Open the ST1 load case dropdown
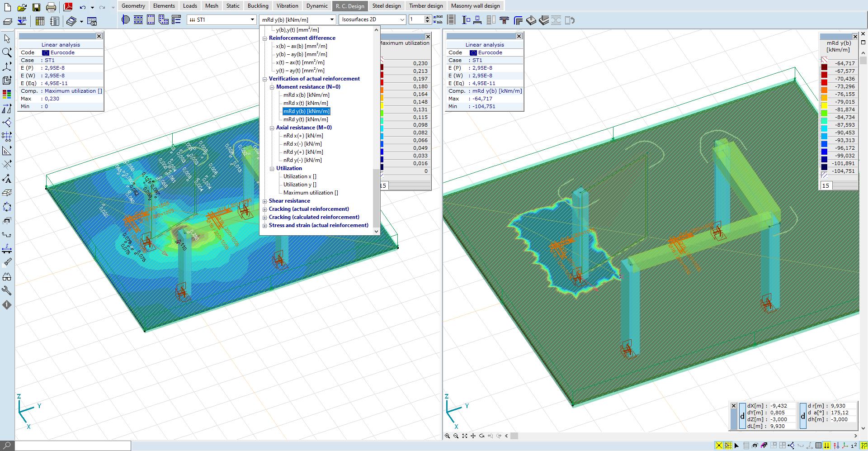This screenshot has height=451, width=868. click(252, 19)
